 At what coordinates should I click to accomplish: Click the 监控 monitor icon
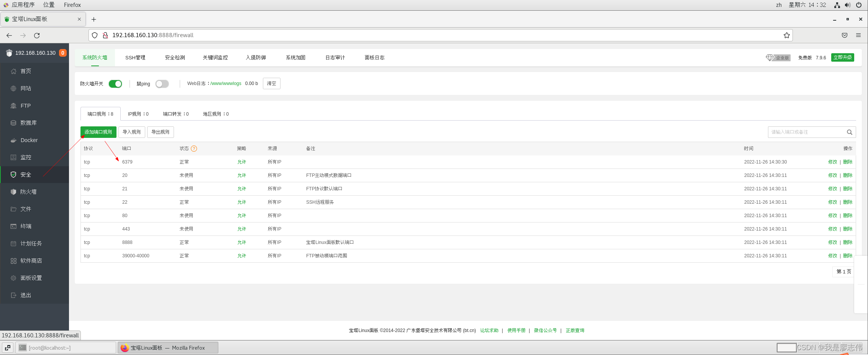coord(13,157)
